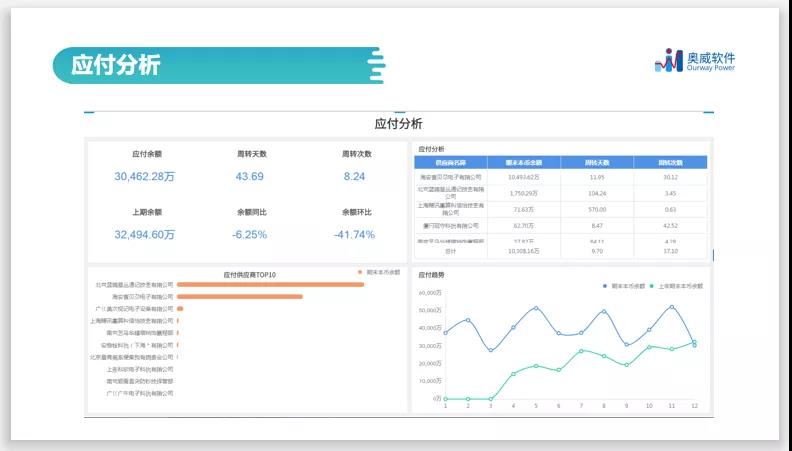
Task: Click the 周转次数 value 8.24
Action: point(354,176)
